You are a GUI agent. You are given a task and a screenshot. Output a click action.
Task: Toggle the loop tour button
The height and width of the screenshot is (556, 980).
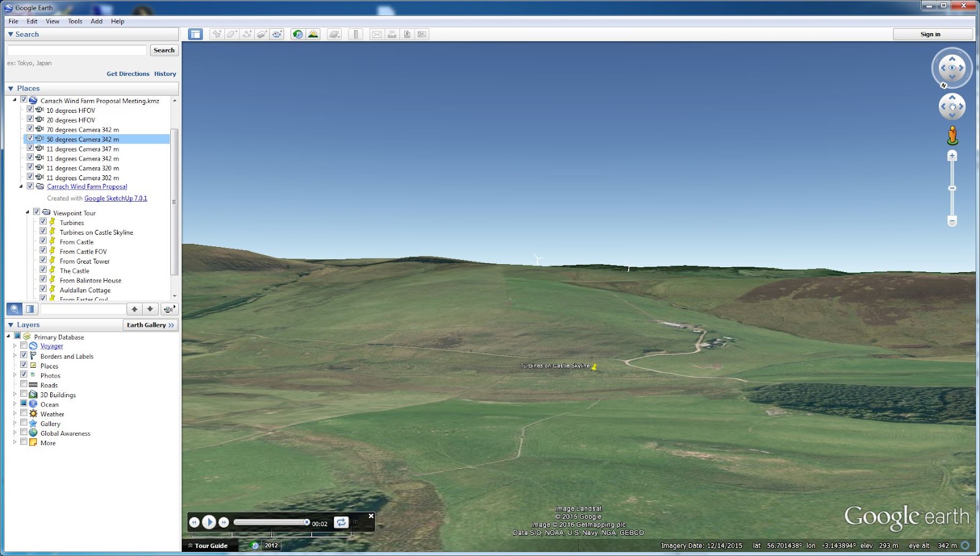click(341, 522)
